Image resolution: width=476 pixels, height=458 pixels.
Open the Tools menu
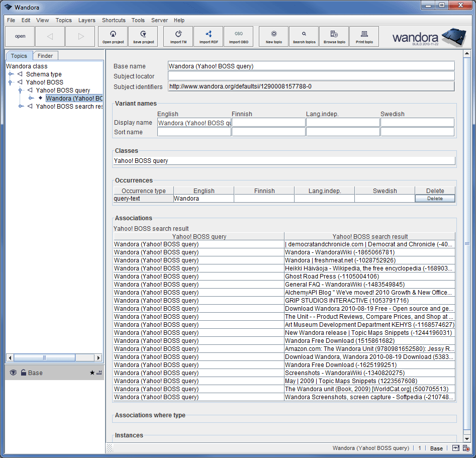[138, 20]
